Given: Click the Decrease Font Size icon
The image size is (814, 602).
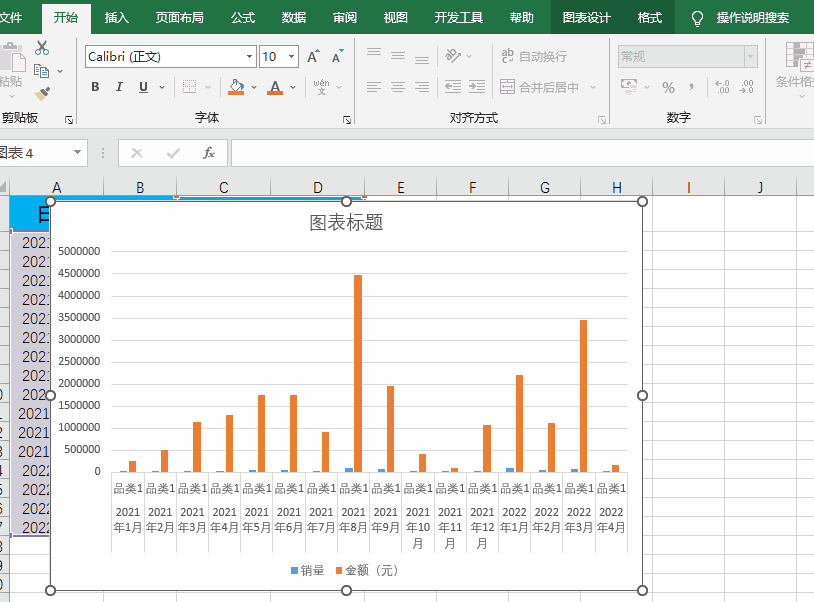Looking at the screenshot, I should 337,57.
